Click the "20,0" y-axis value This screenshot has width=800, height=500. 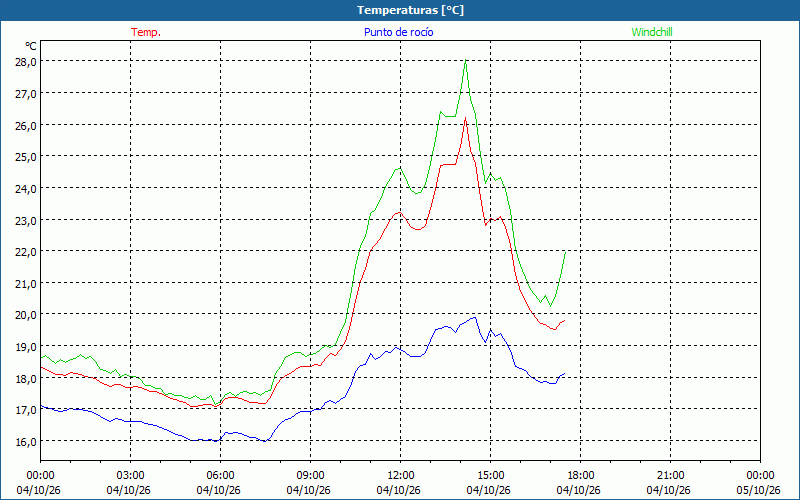coord(26,314)
